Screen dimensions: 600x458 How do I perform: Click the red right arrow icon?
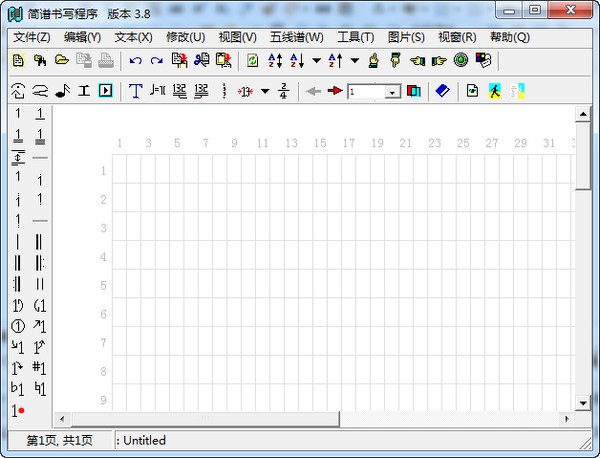tap(334, 92)
